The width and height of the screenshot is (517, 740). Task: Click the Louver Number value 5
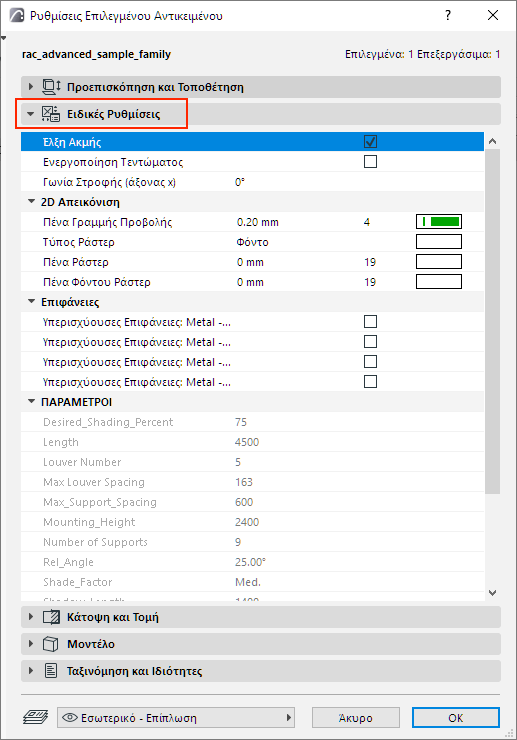click(x=238, y=462)
